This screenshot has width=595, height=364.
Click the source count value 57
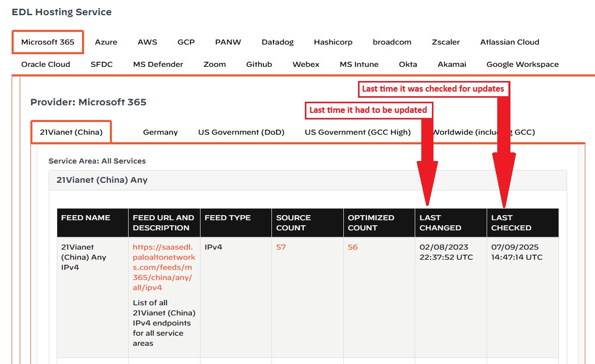(281, 247)
